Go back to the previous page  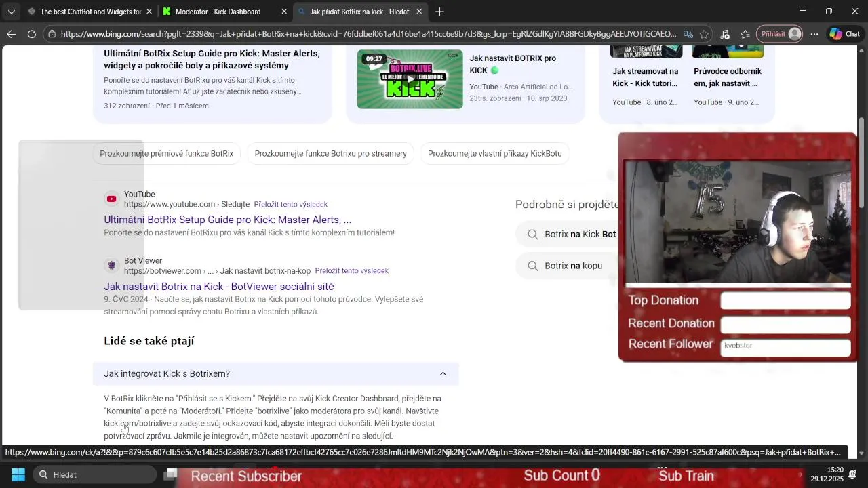[x=12, y=34]
